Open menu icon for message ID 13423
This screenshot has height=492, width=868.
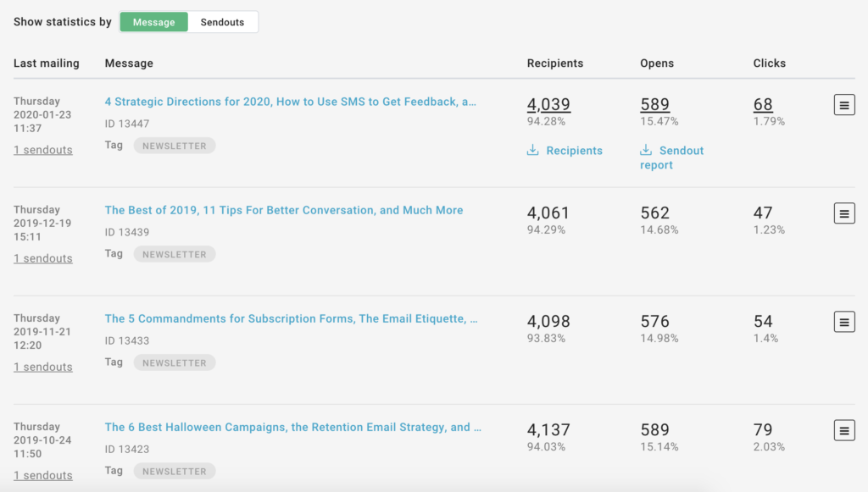pyautogui.click(x=843, y=430)
